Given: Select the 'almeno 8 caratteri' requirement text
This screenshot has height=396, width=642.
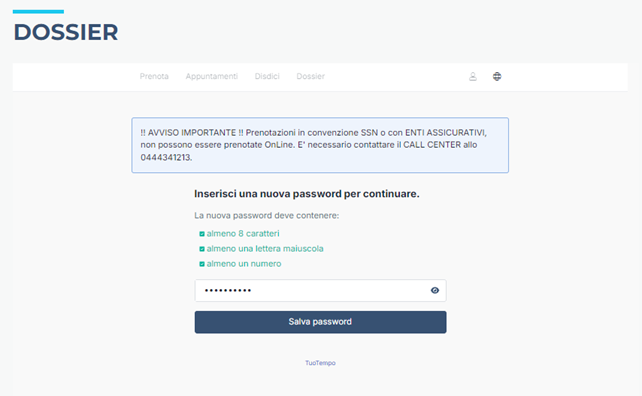Looking at the screenshot, I should 243,233.
